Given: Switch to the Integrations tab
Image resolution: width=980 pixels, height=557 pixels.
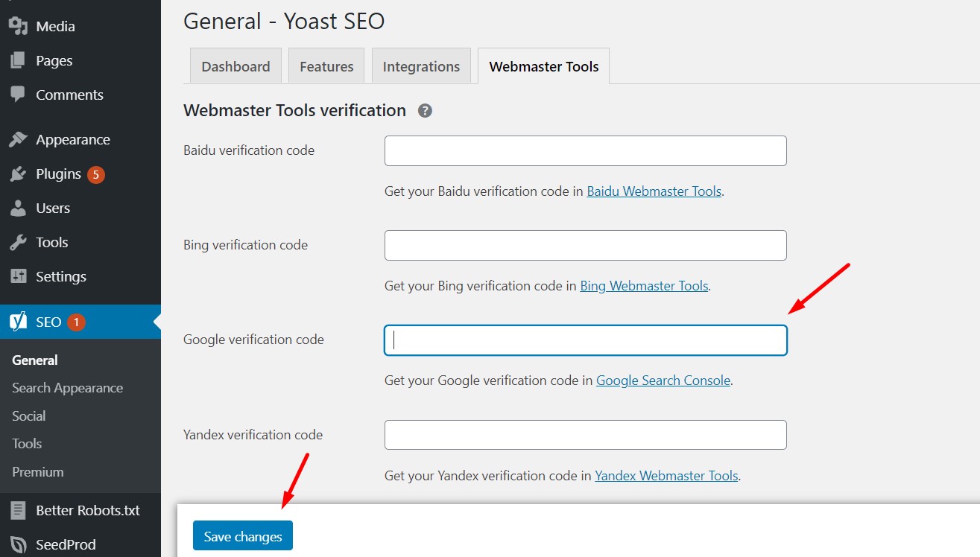Looking at the screenshot, I should (x=421, y=66).
